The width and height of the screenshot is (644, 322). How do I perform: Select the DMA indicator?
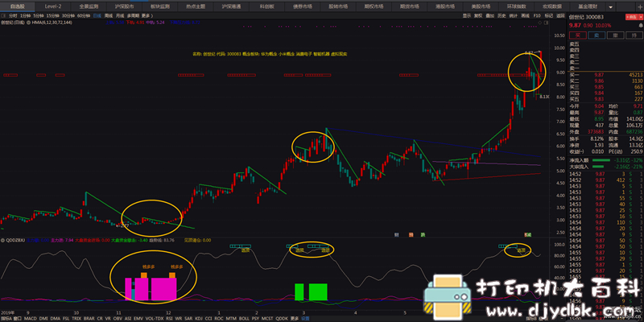pyautogui.click(x=56, y=318)
